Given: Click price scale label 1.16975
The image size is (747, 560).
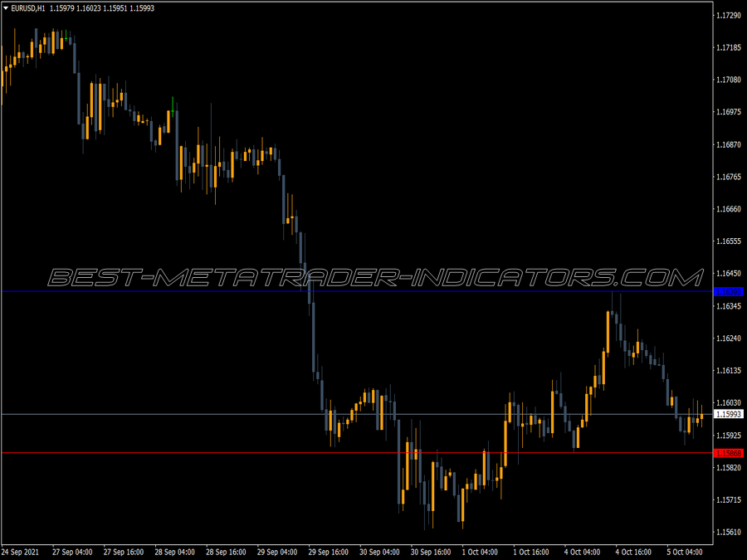Looking at the screenshot, I should click(729, 112).
